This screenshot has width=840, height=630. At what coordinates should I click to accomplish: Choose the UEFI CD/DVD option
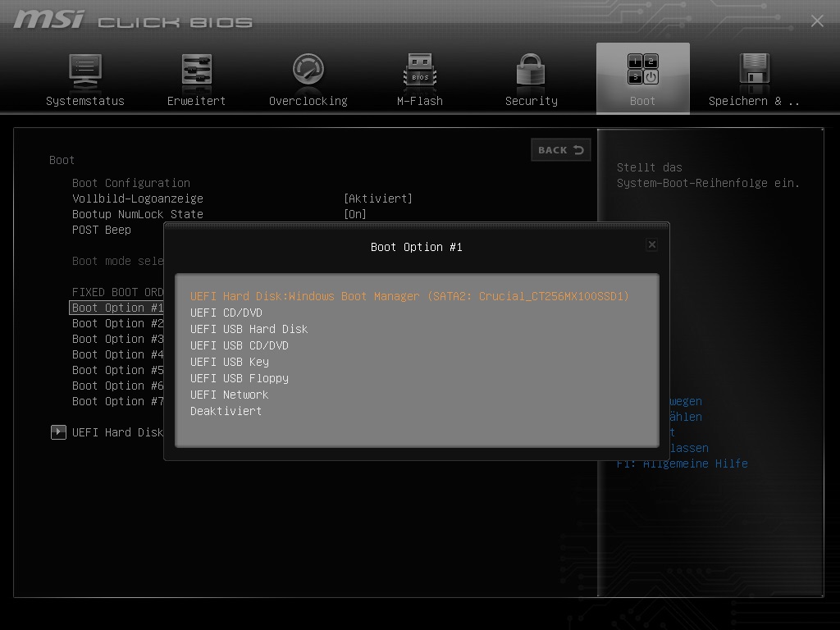point(226,313)
